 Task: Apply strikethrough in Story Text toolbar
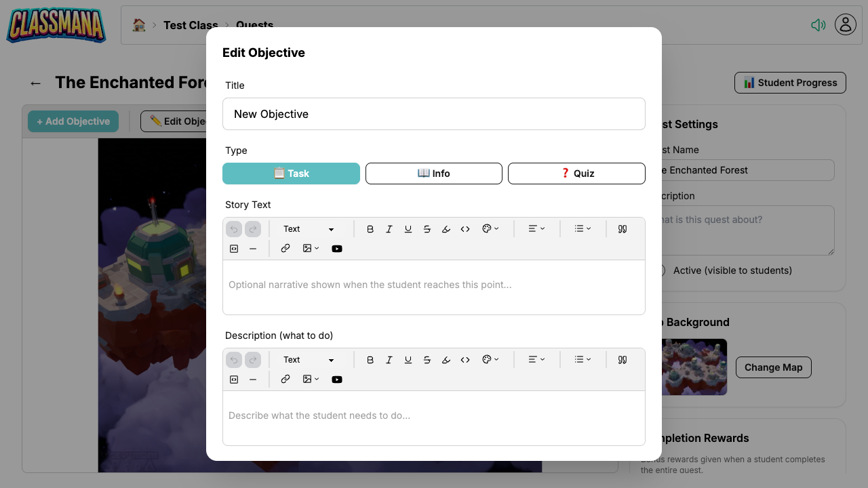click(x=427, y=229)
